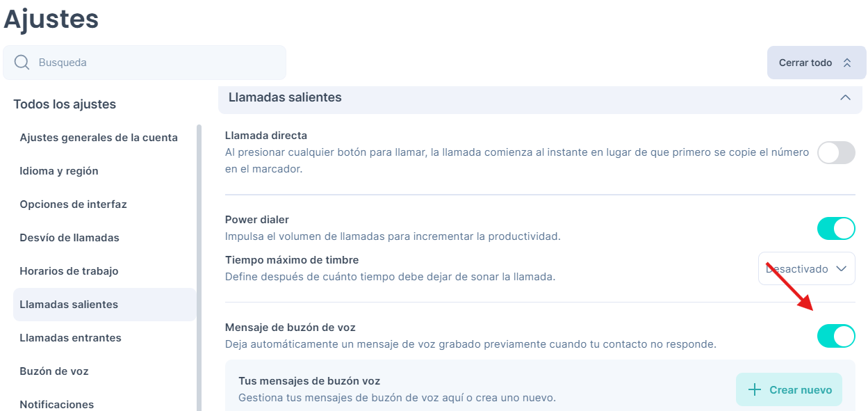The height and width of the screenshot is (411, 868).
Task: Collapse the Llamadas salientes section chevron
Action: 845,97
